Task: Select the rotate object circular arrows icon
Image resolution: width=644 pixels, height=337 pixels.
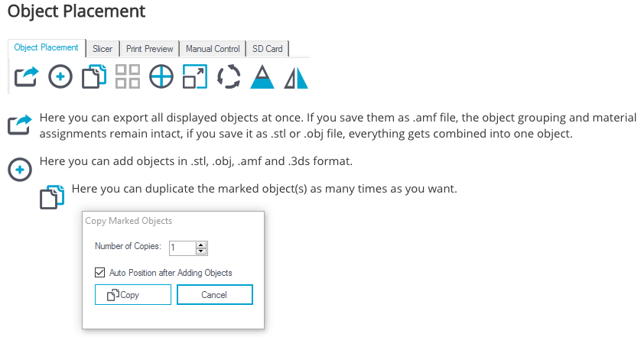Action: point(229,76)
